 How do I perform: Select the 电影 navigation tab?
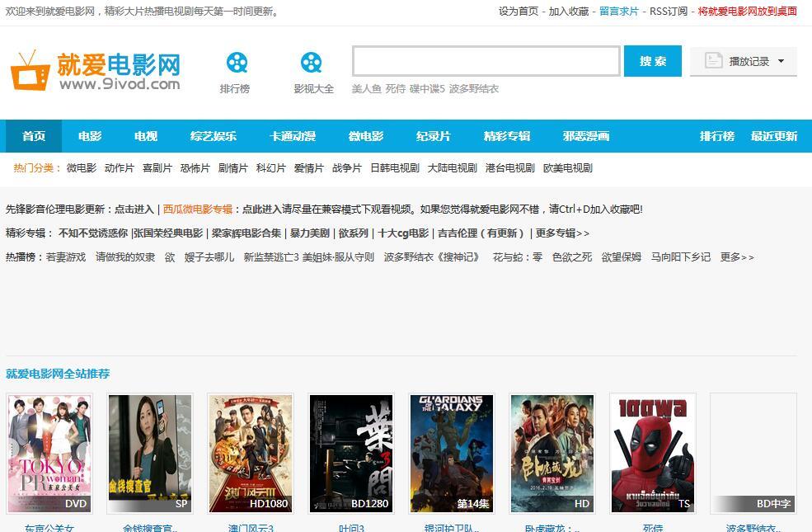coord(90,136)
